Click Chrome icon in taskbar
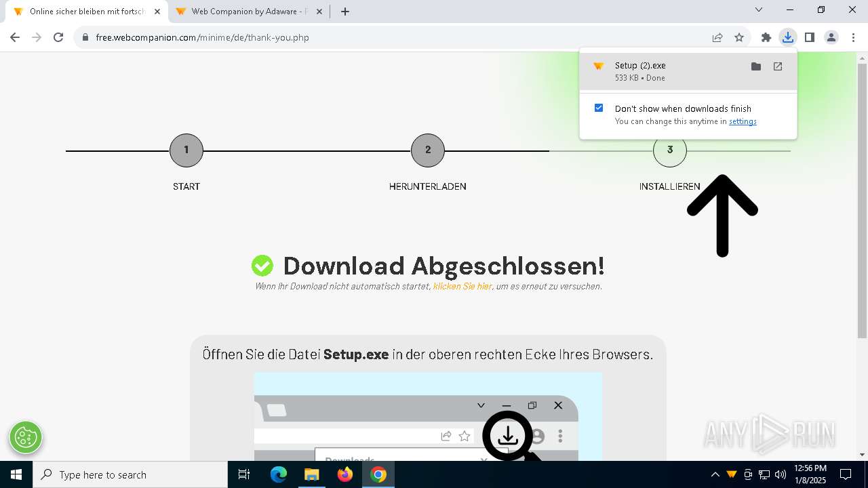Screen dimensions: 868x488 pyautogui.click(x=378, y=474)
